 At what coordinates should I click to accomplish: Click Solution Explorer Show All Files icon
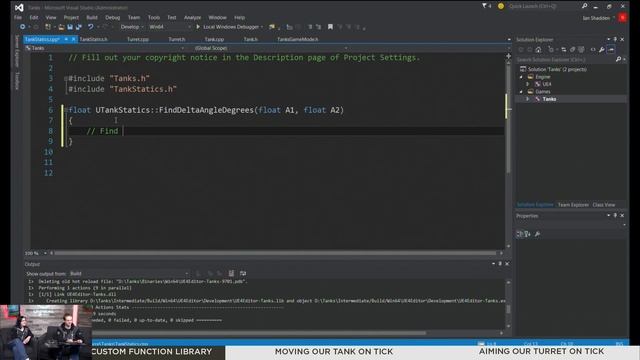[581, 49]
